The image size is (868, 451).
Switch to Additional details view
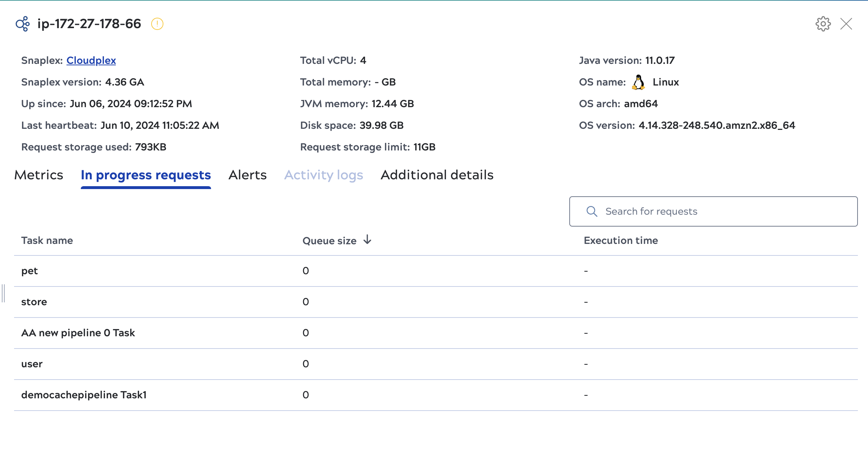[437, 175]
